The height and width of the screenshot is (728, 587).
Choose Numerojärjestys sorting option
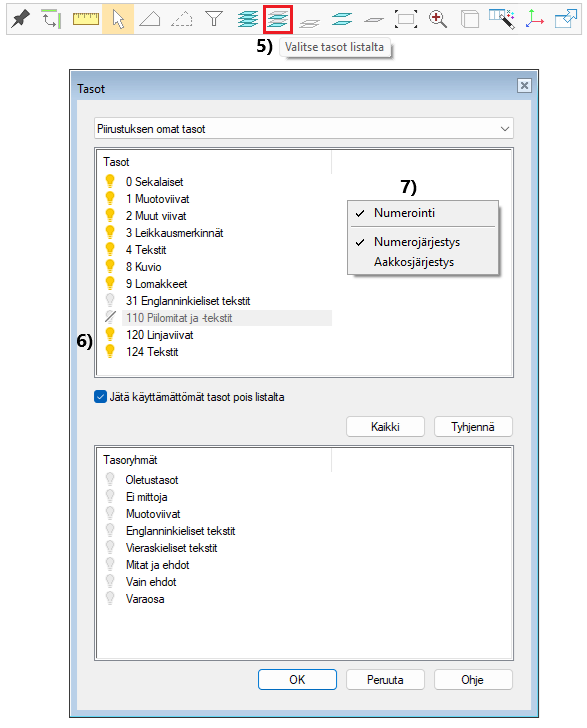pyautogui.click(x=417, y=242)
